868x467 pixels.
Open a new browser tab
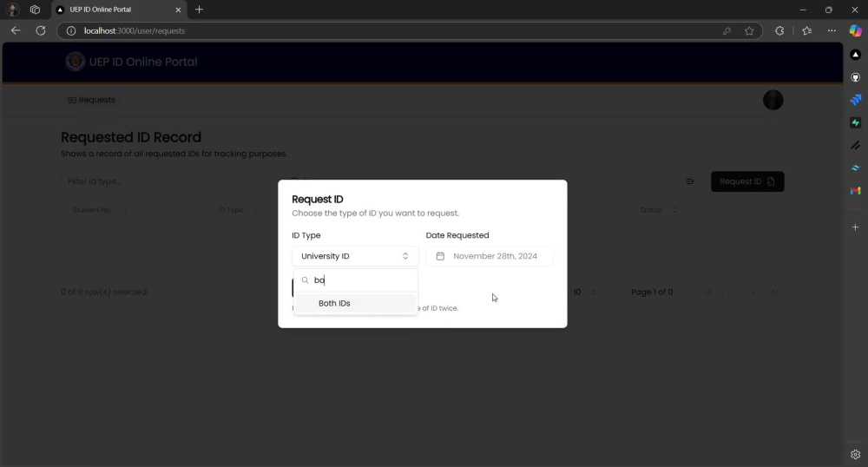pyautogui.click(x=200, y=10)
